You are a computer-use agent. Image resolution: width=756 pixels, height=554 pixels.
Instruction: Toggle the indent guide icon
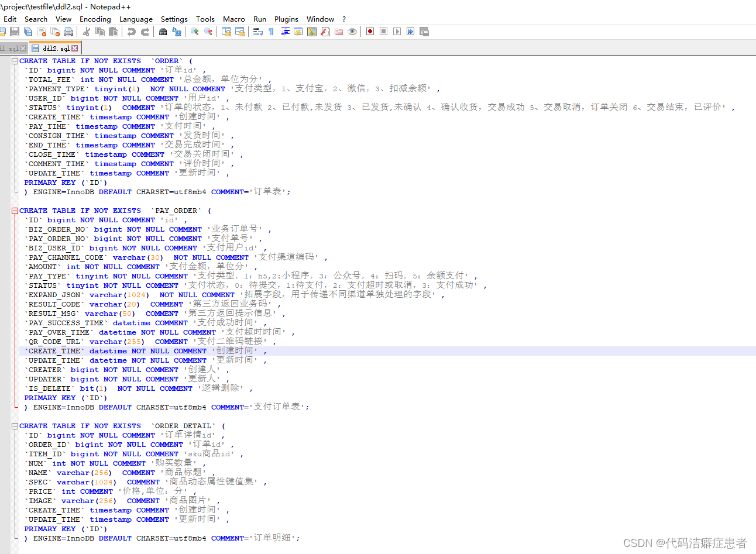click(285, 32)
